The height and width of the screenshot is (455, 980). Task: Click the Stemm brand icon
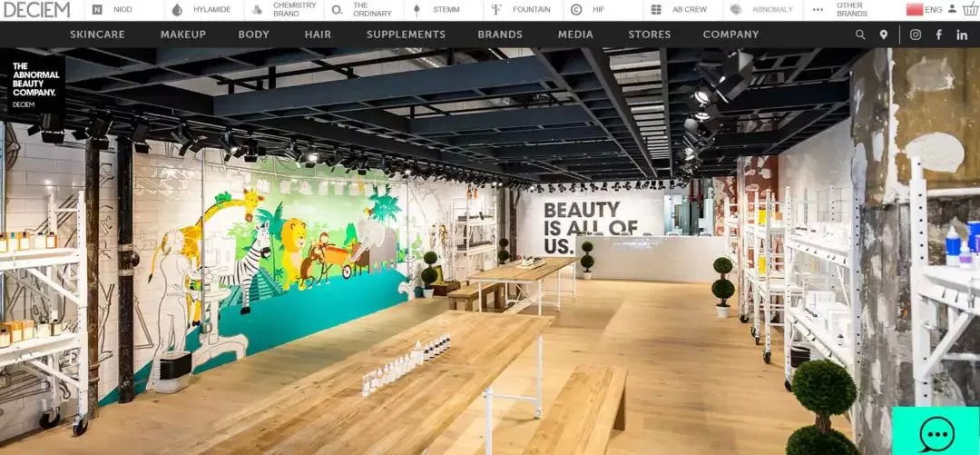416,9
